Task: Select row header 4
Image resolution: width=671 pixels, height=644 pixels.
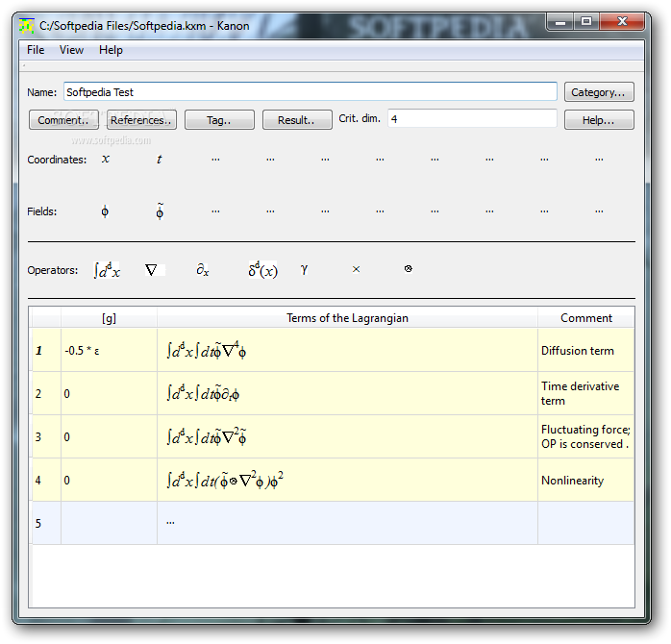Action: (45, 480)
